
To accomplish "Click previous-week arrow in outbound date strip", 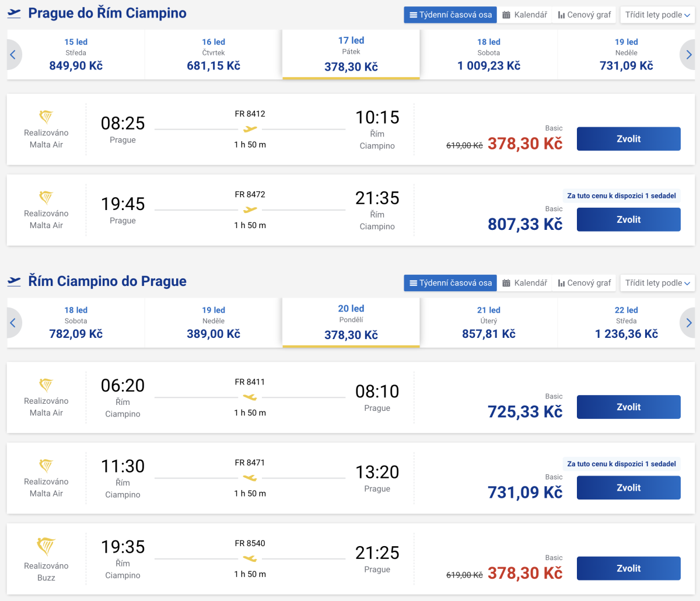I will (x=13, y=55).
